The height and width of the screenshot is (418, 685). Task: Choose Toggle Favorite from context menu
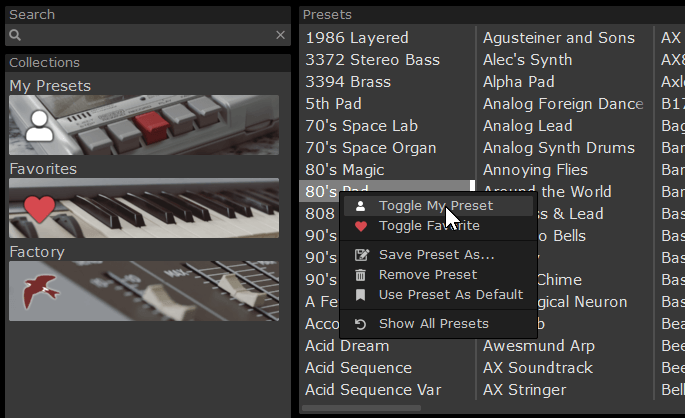[438, 226]
